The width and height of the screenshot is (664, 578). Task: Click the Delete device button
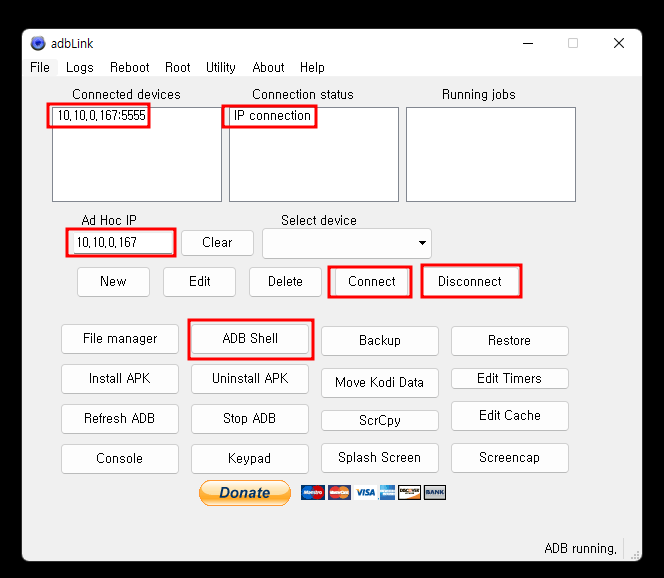[285, 282]
